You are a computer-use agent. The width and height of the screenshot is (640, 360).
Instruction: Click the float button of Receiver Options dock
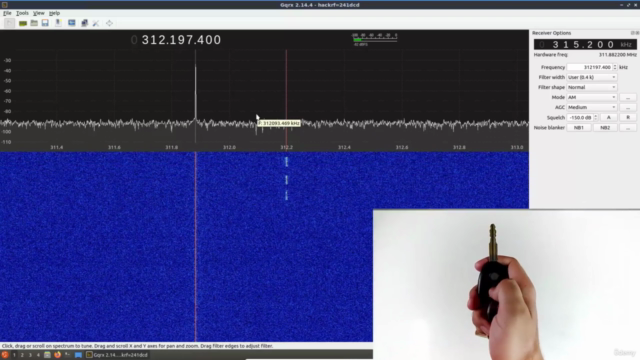(x=633, y=33)
